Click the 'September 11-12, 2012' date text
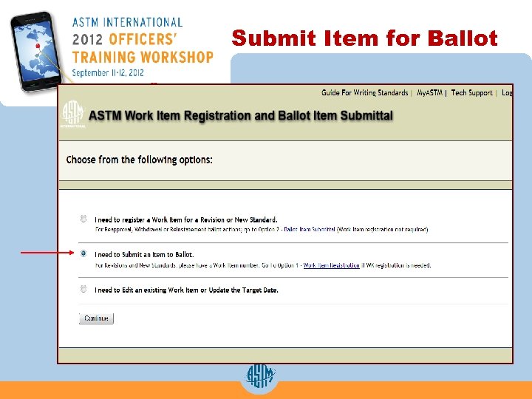This screenshot has width=532, height=399. (x=108, y=72)
